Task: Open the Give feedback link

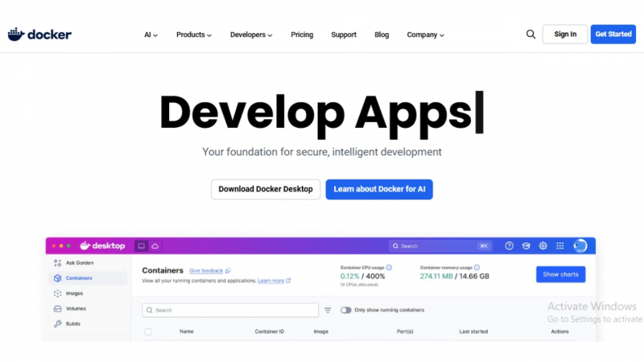Action: coord(206,270)
